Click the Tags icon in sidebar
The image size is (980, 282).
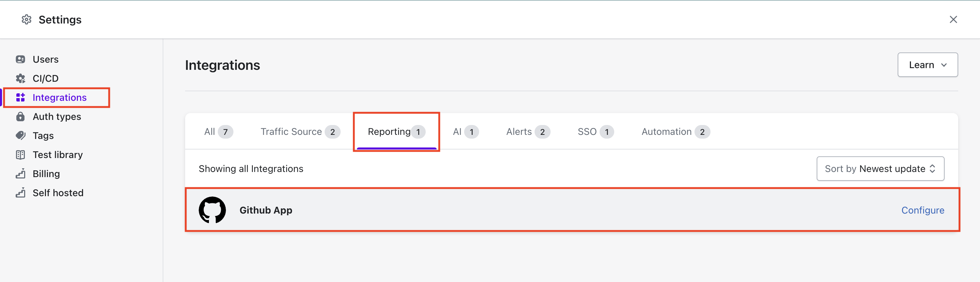pyautogui.click(x=20, y=136)
